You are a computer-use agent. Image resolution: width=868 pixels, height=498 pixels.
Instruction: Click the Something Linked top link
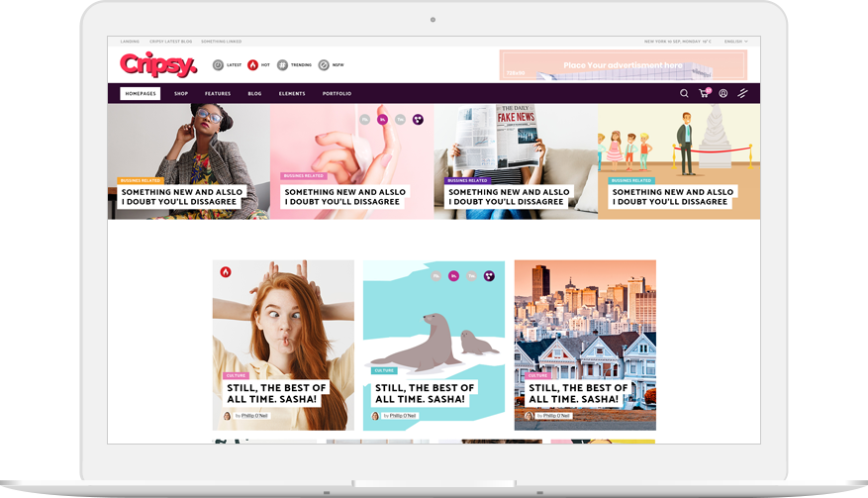point(222,42)
